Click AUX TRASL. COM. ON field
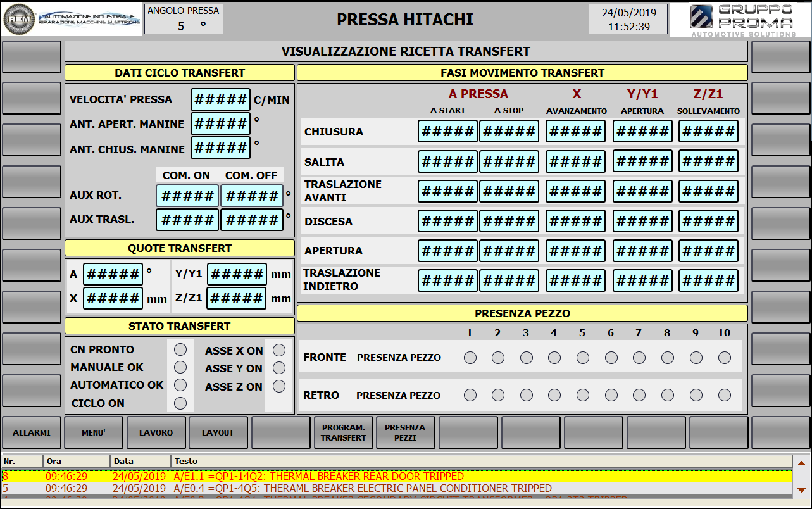This screenshot has height=509, width=812. tap(187, 220)
